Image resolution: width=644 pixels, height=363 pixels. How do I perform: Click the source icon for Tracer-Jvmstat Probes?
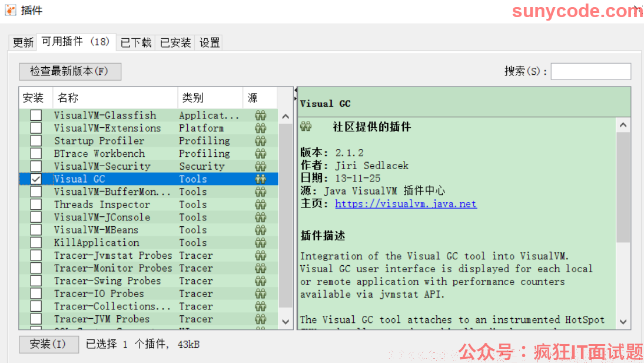[260, 256]
